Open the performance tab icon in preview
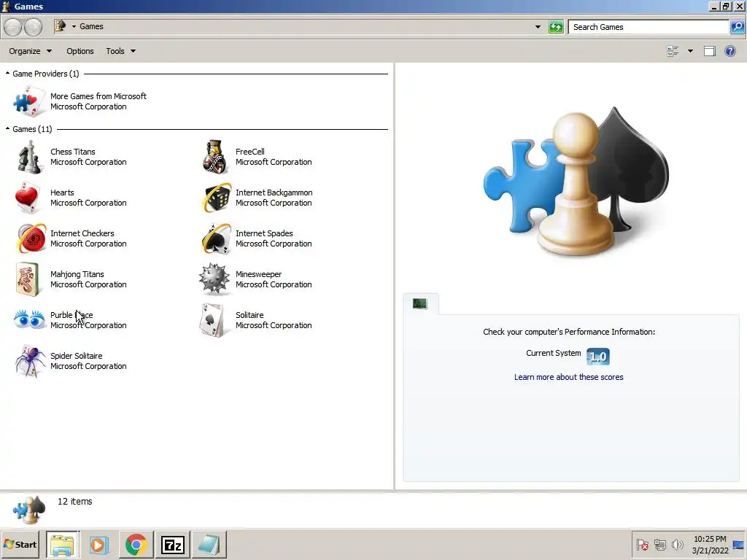Screen dimensions: 747x560 (419, 303)
